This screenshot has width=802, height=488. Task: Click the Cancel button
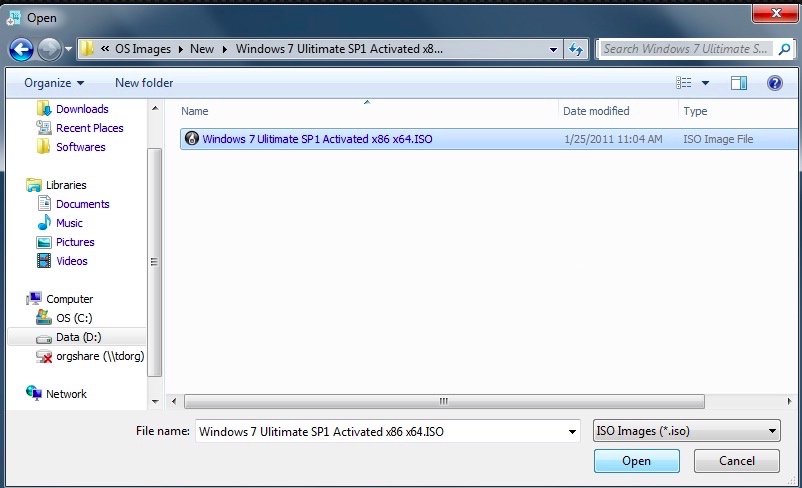pos(737,461)
